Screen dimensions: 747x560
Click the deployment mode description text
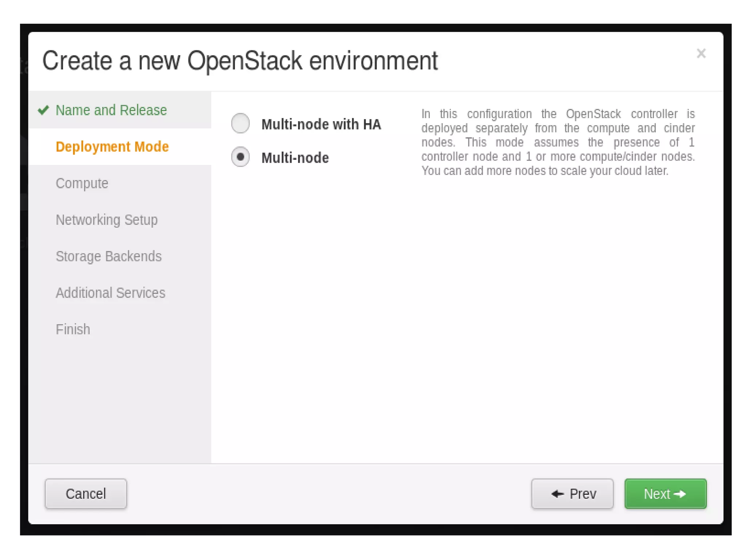pos(558,142)
